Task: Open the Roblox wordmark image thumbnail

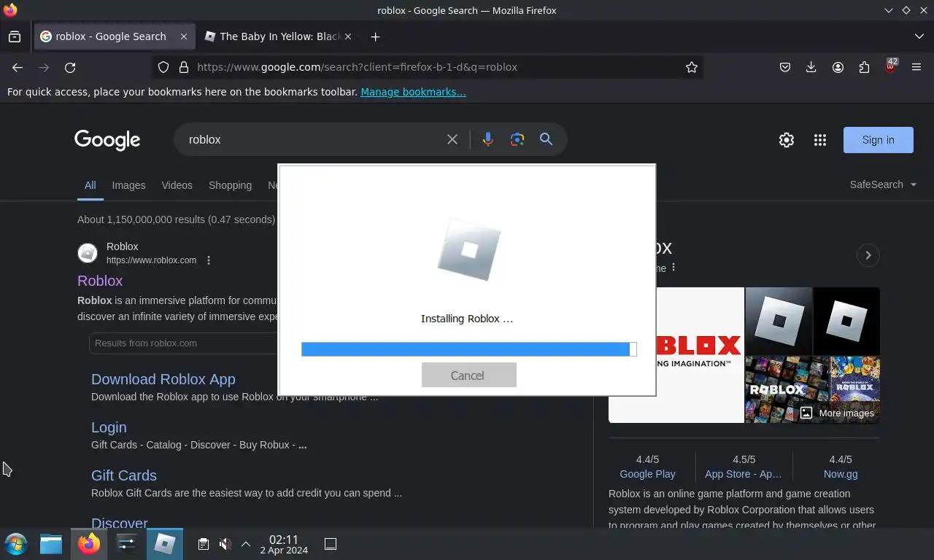Action: click(676, 355)
